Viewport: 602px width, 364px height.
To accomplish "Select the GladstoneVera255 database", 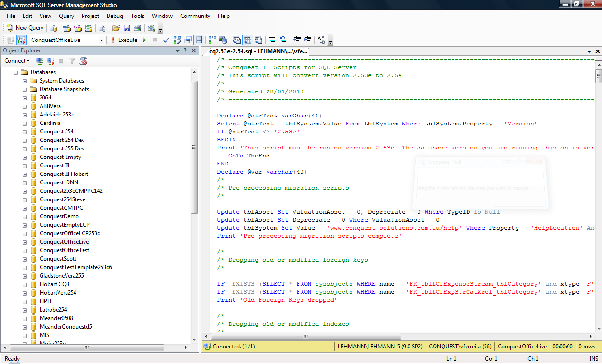I will (62, 276).
